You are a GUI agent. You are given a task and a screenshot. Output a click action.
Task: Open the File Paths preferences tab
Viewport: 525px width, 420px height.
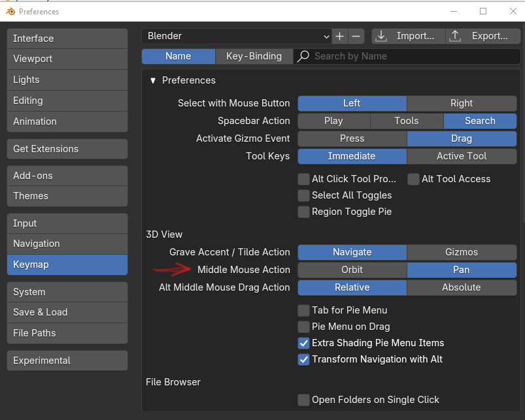[x=67, y=333]
